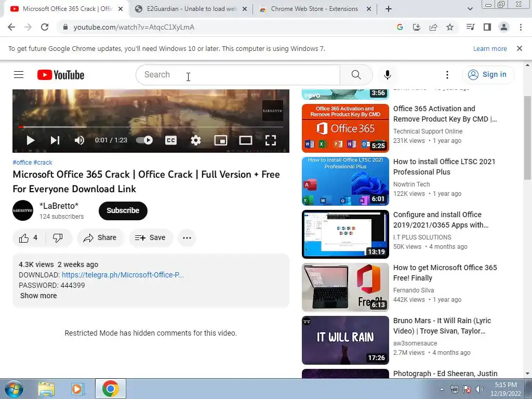Open 'Configure and install Office' video title
The height and width of the screenshot is (399, 532).
coord(441,220)
